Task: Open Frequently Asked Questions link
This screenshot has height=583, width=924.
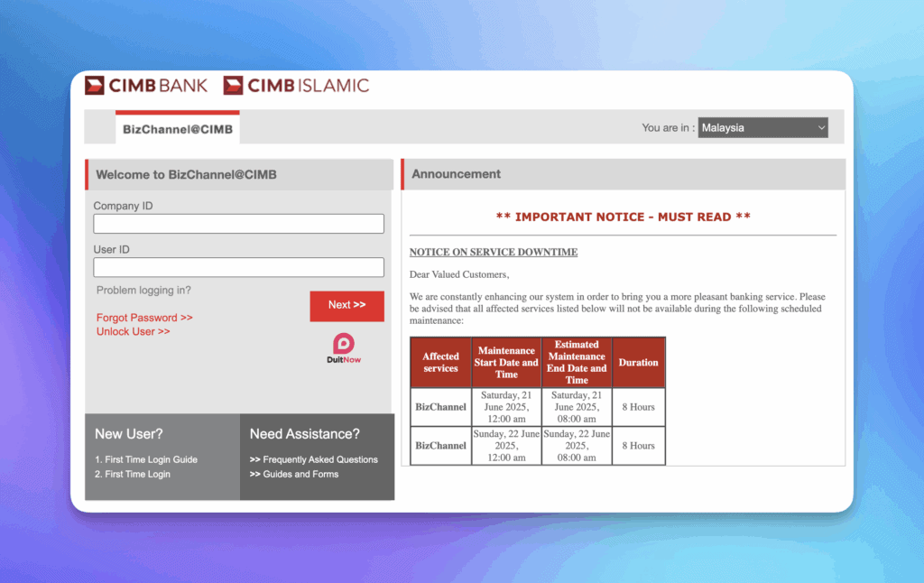Action: click(x=313, y=459)
